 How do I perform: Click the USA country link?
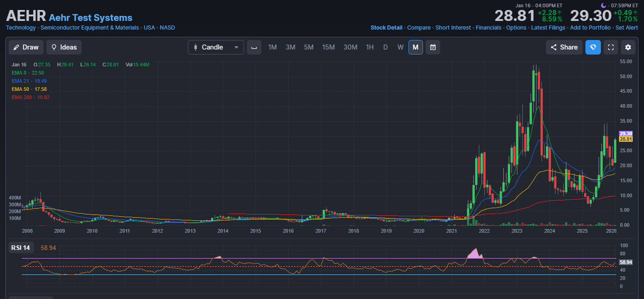pos(149,28)
